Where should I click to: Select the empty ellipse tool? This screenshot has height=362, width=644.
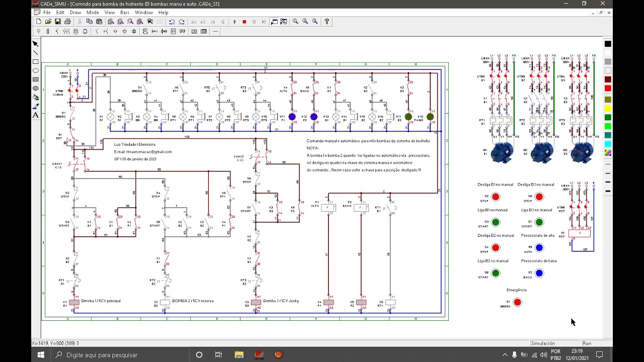tap(35, 71)
